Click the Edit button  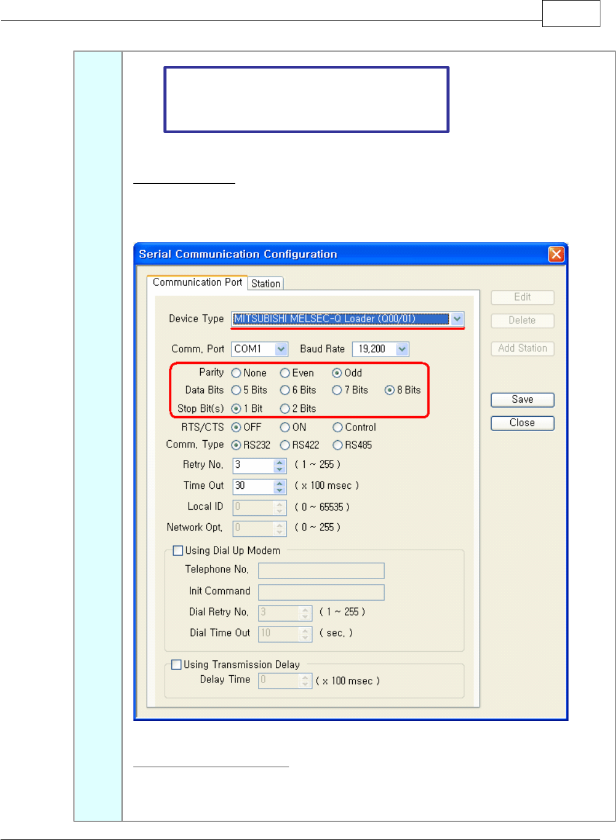tap(522, 298)
